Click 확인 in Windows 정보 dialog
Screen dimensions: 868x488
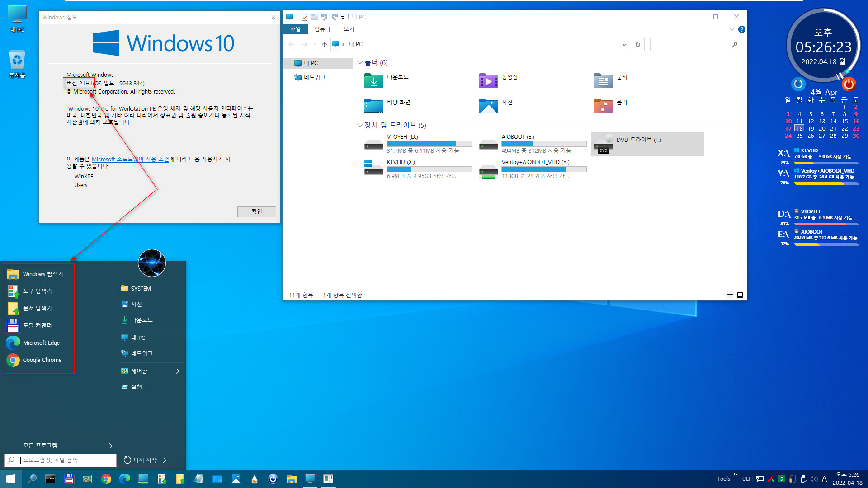point(256,211)
